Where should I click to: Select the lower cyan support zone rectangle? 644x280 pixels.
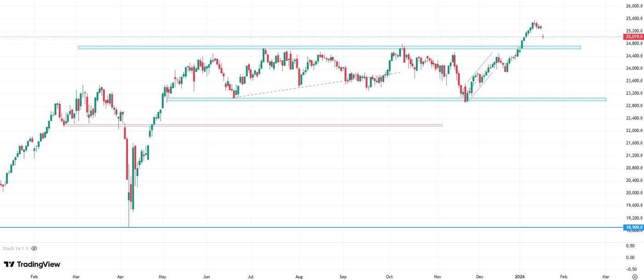pos(322,99)
